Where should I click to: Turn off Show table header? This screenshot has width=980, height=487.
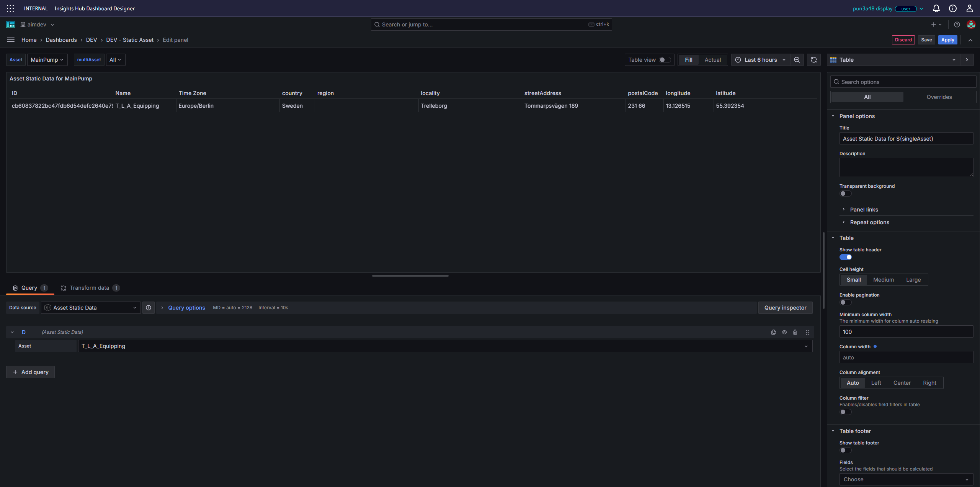pyautogui.click(x=845, y=257)
